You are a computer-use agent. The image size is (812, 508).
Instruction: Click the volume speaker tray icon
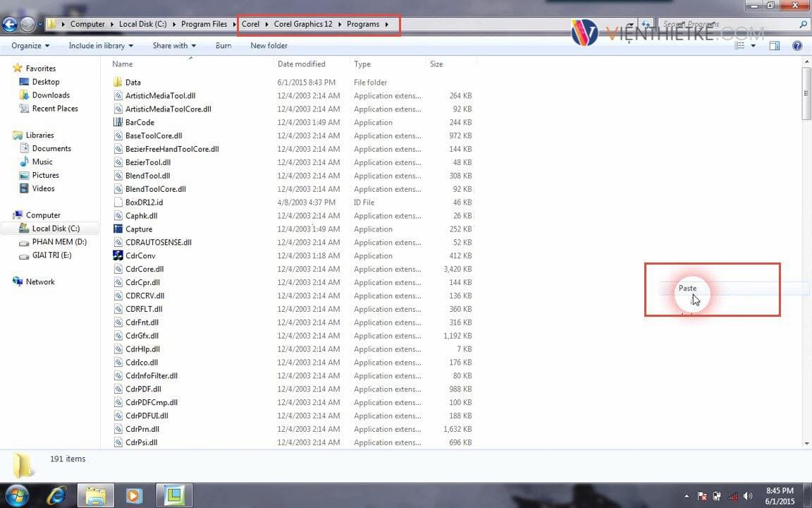[x=747, y=496]
